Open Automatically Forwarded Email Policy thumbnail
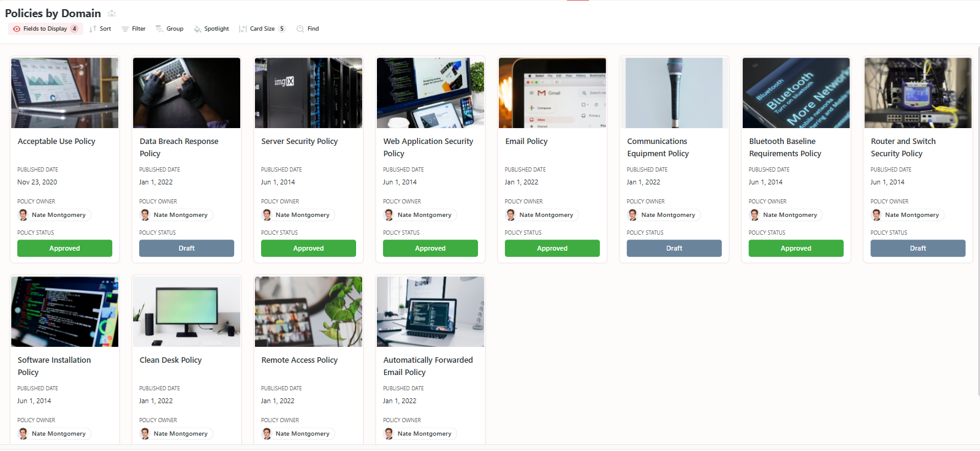 click(x=430, y=311)
